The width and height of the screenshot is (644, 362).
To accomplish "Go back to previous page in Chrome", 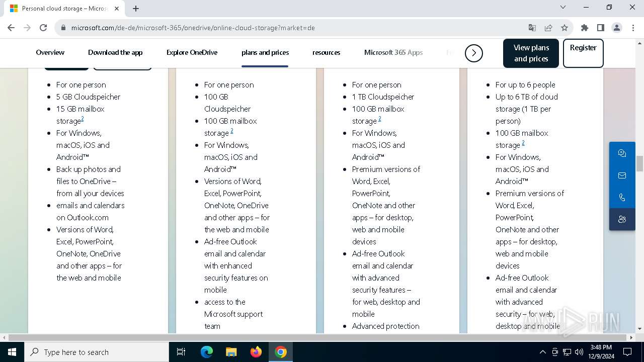I will coord(11,28).
